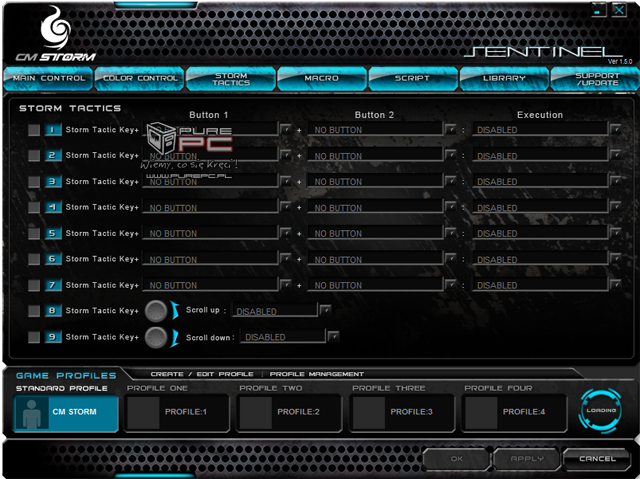Screen dimensions: 640x479
Task: Click the CM Storm flame logo
Action: pos(56,27)
